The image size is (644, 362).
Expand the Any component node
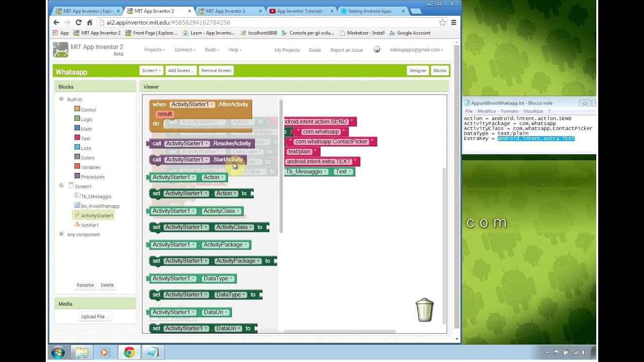[61, 234]
